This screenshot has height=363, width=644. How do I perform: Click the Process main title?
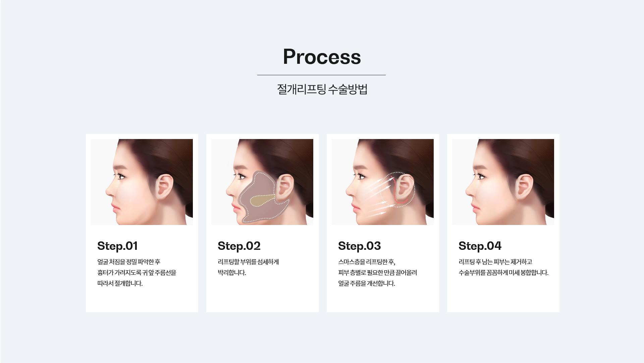click(x=322, y=57)
